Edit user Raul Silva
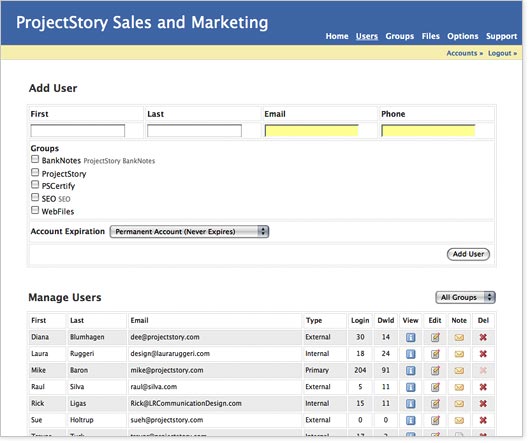 tap(435, 387)
